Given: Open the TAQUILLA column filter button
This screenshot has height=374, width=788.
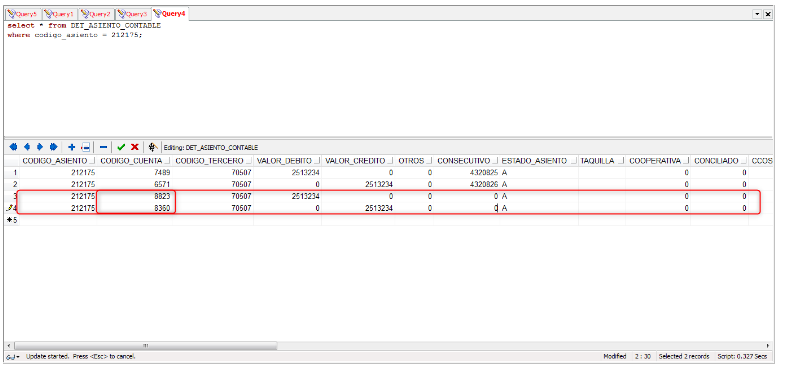Looking at the screenshot, I should [x=620, y=161].
